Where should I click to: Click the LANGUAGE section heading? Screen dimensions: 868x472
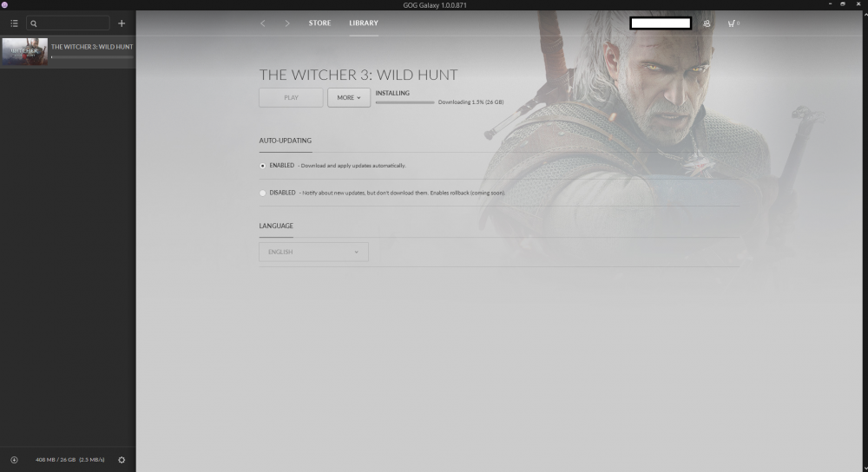point(276,226)
